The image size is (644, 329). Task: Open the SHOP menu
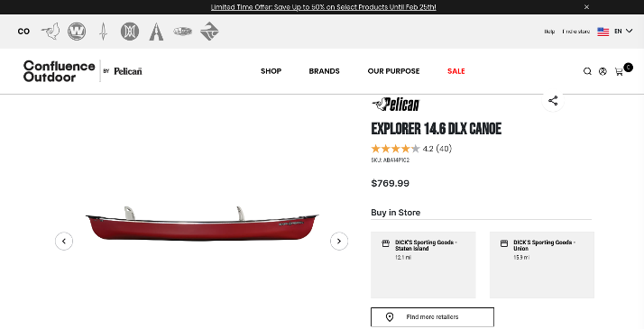pos(271,71)
